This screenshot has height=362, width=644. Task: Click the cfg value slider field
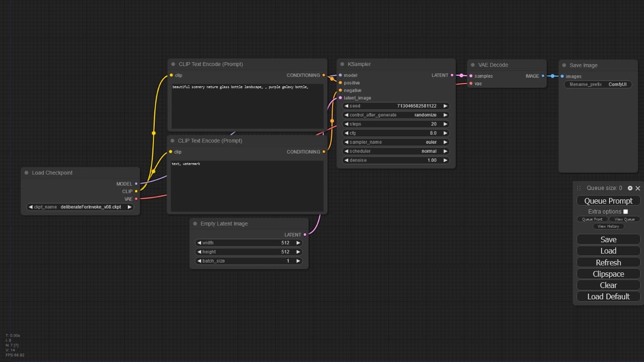396,133
